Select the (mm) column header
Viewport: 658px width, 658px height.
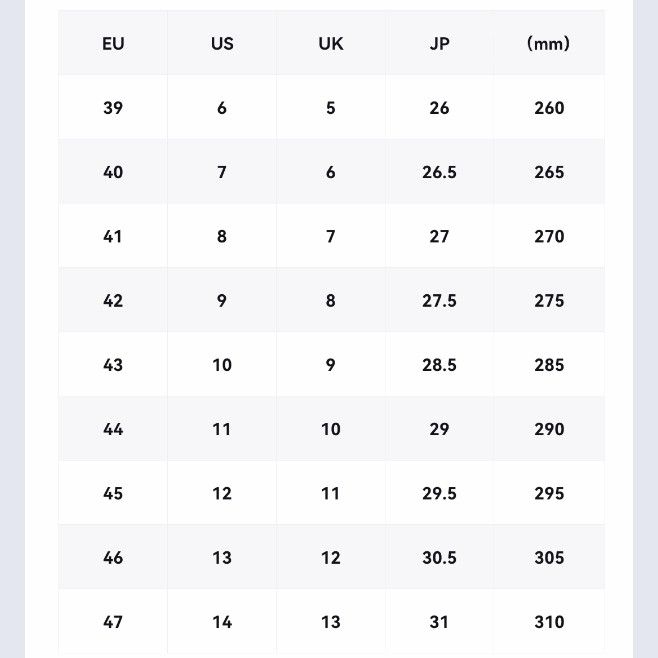coord(549,44)
